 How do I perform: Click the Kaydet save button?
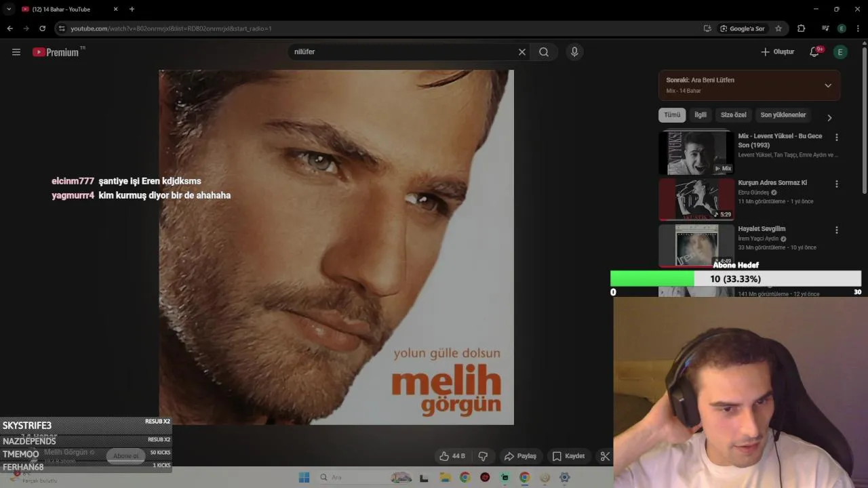click(568, 456)
